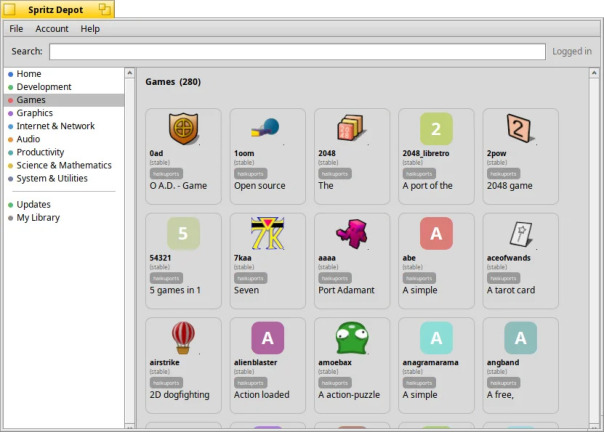The width and height of the screenshot is (604, 432).
Task: Click the 'O A.D. - Game' description
Action: [178, 186]
